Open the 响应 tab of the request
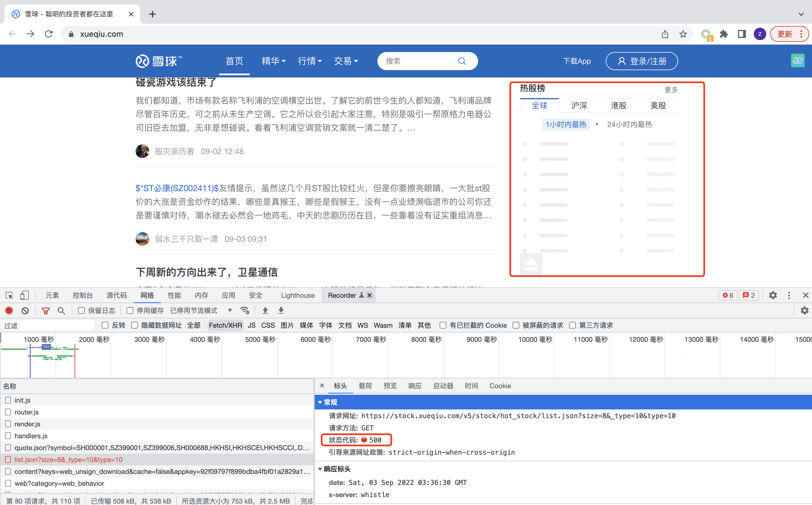This screenshot has height=505, width=812. [415, 386]
